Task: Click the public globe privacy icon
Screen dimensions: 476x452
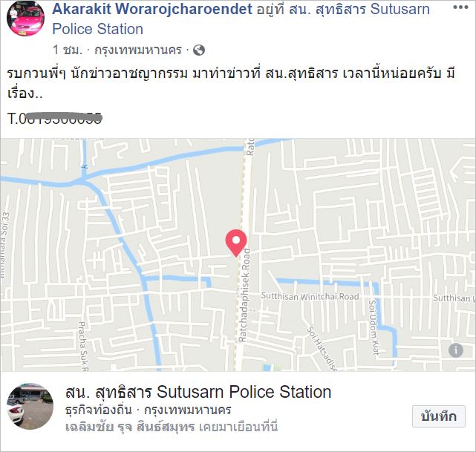Action: pos(199,50)
